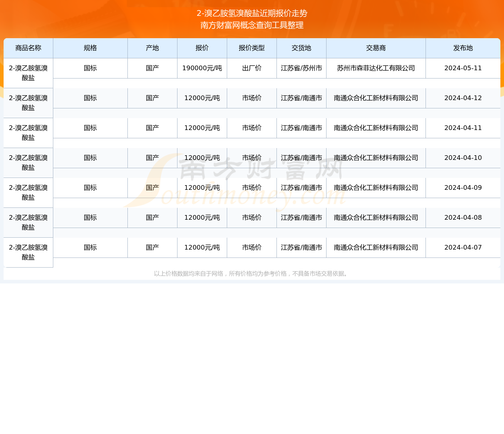The width and height of the screenshot is (504, 434).
Task: Click trader 苏州市森菲达化工有限公司
Action: (376, 68)
